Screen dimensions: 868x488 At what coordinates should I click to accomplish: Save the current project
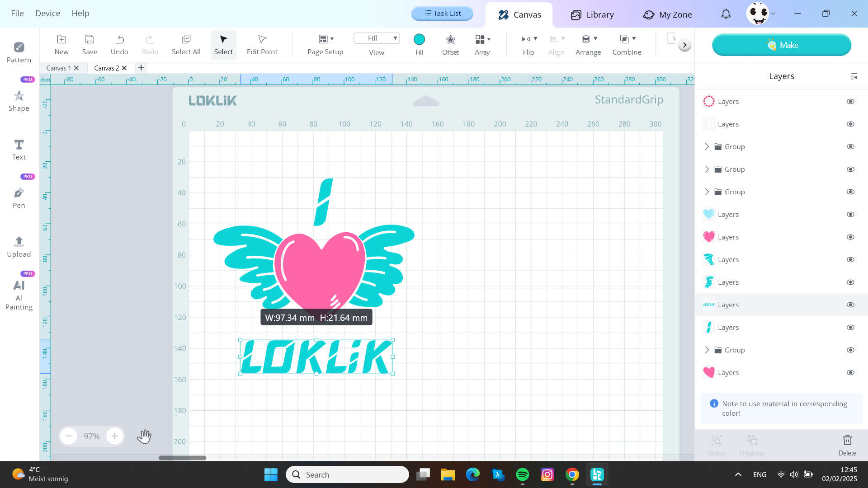(x=90, y=45)
